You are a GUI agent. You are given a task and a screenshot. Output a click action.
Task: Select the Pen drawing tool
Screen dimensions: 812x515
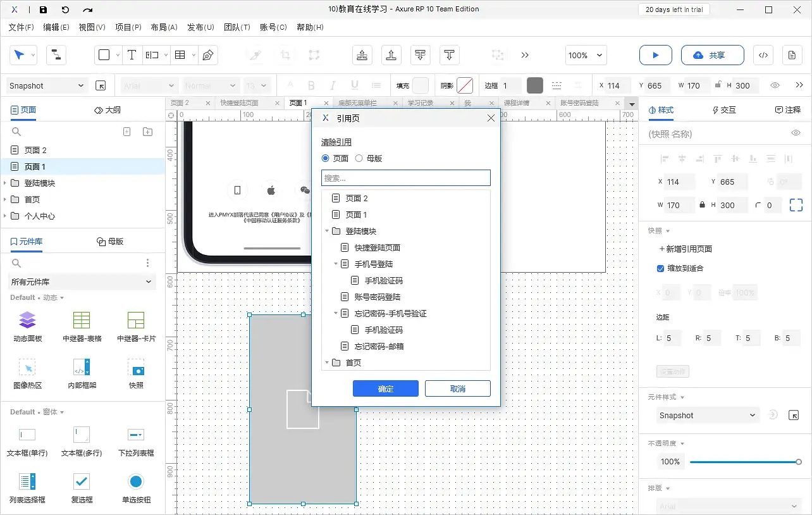(x=207, y=55)
